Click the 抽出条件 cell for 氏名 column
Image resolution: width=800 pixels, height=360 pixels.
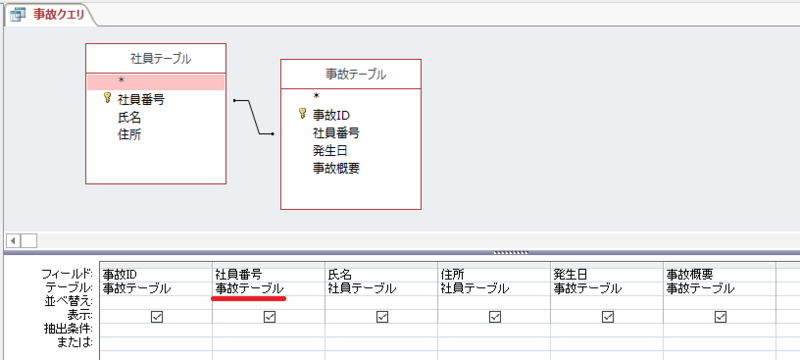382,330
